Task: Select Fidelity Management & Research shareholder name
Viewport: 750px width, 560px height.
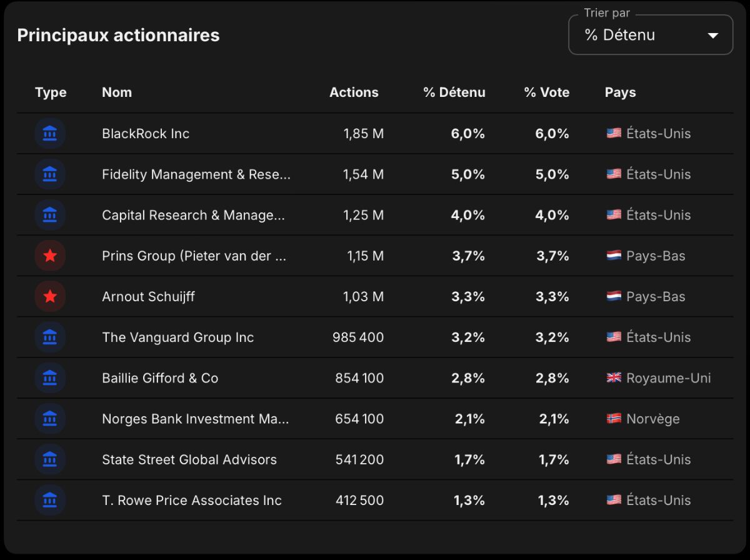Action: click(x=196, y=174)
